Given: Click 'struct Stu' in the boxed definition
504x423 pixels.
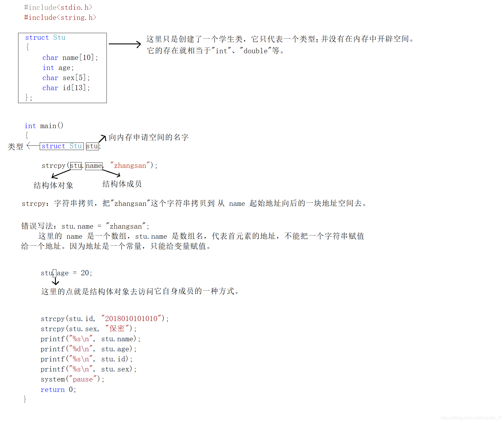Looking at the screenshot, I should point(45,37).
